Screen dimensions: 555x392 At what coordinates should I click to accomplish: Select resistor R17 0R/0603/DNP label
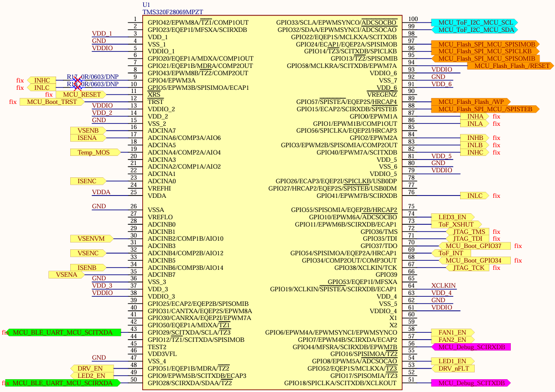pyautogui.click(x=93, y=77)
